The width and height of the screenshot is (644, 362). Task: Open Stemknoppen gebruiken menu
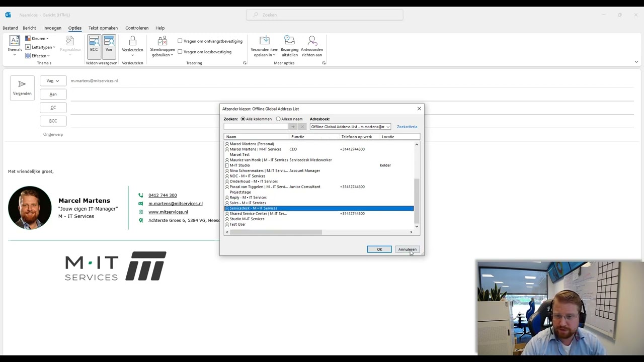[162, 46]
